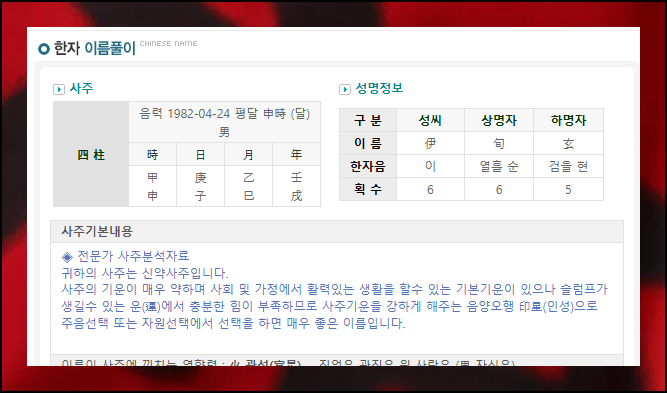The width and height of the screenshot is (667, 393).
Task: Click the 성씨 column header
Action: pos(430,120)
